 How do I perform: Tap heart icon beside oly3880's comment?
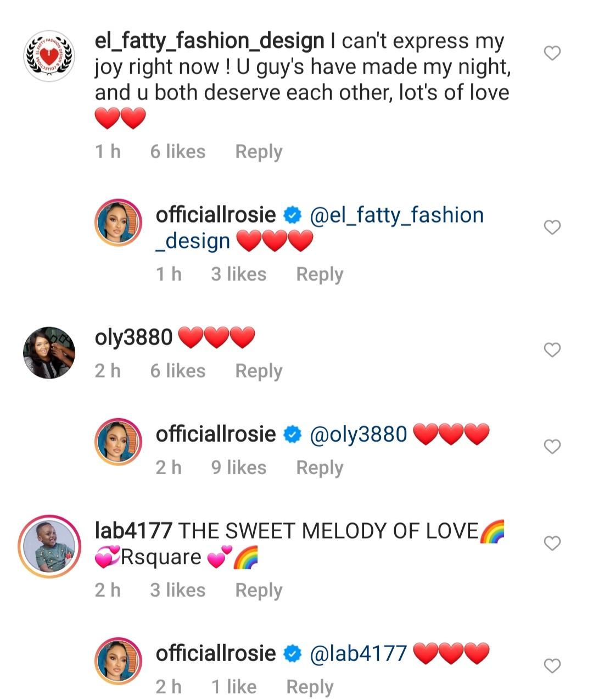(x=552, y=349)
